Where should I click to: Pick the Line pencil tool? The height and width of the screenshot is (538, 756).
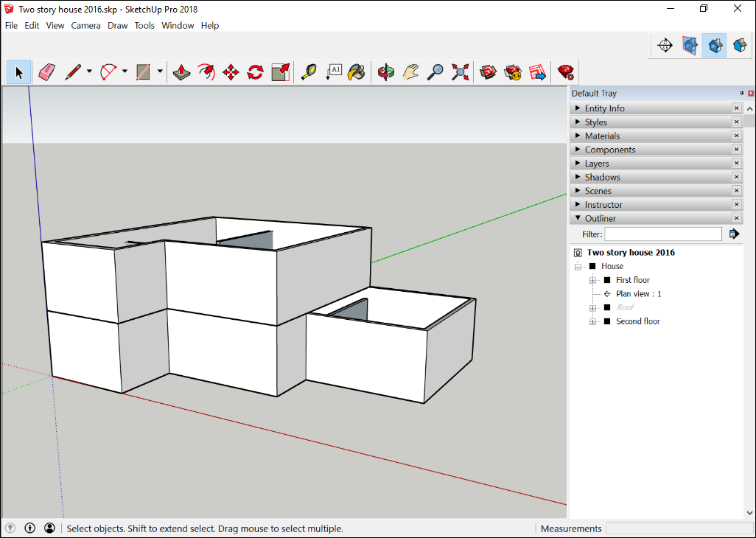tap(73, 72)
